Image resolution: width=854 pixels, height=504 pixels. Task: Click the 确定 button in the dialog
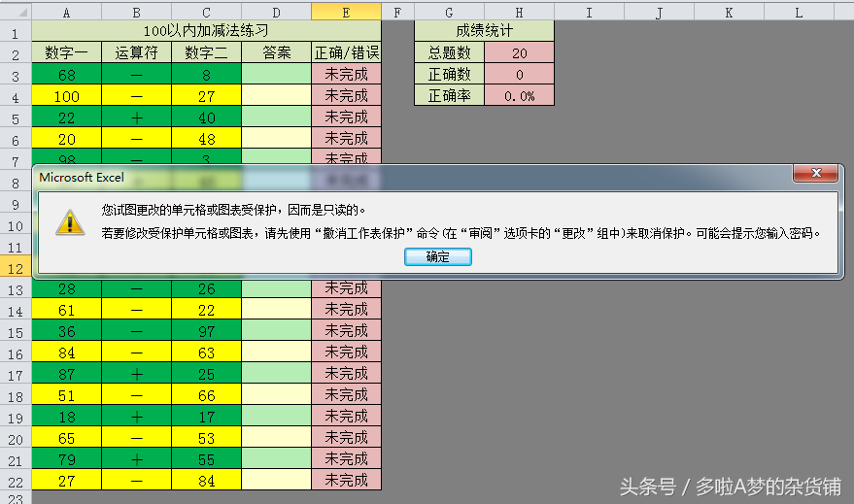438,257
